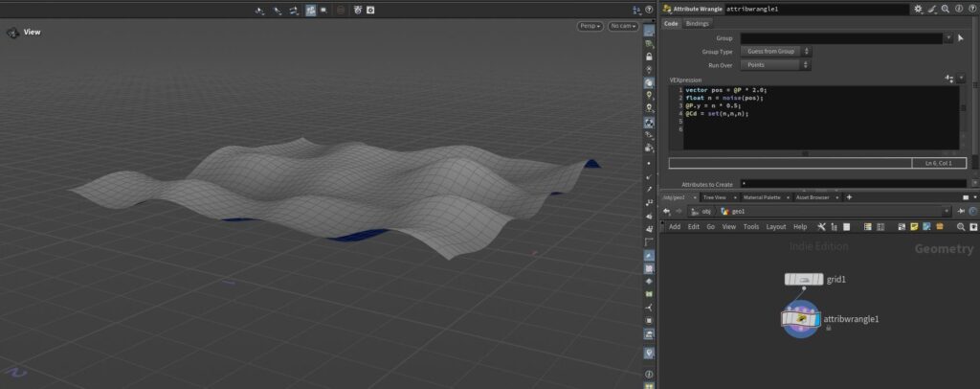Open the Layout menu in network editor

click(775, 227)
